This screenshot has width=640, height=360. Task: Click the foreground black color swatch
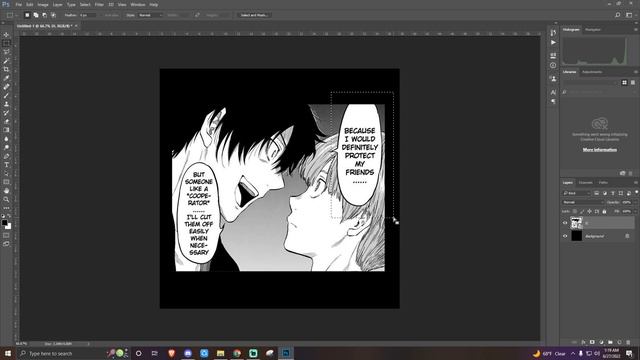coord(4,222)
